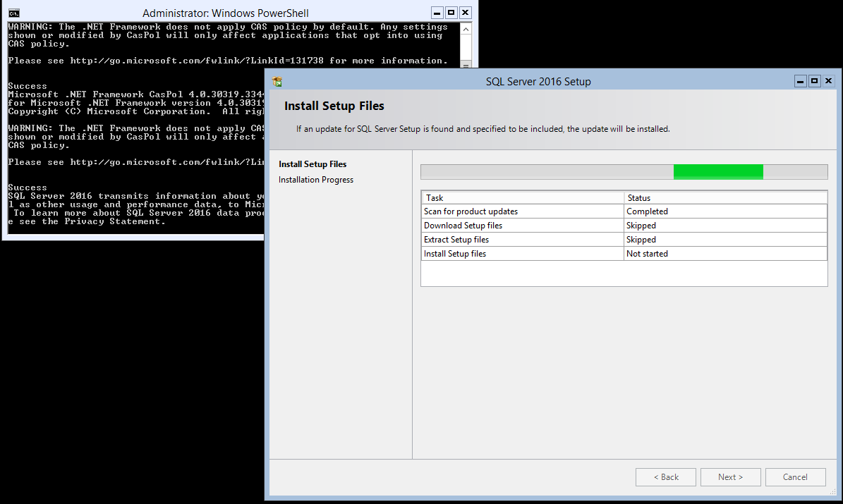Click the PowerShell scrollbar up arrow
The image size is (843, 504).
click(x=465, y=27)
